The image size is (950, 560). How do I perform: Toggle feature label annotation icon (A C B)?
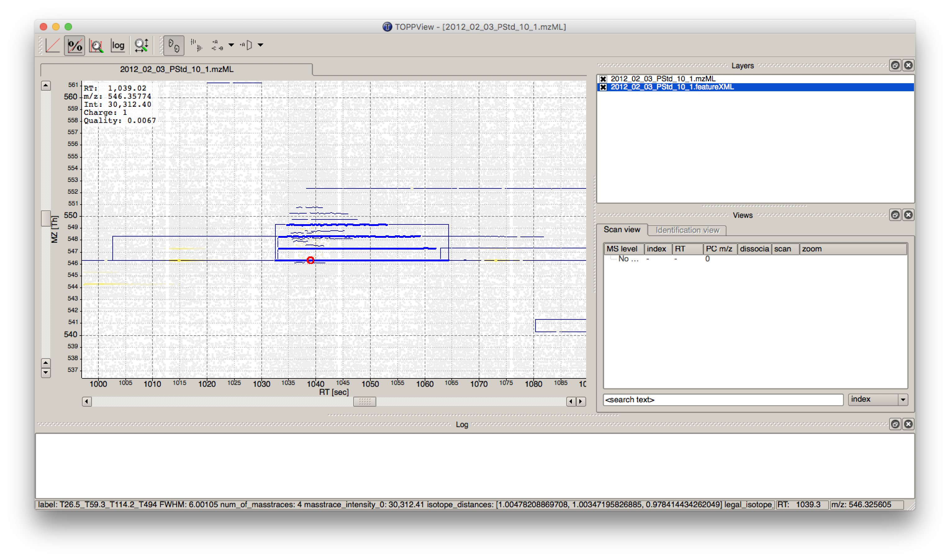coord(218,46)
